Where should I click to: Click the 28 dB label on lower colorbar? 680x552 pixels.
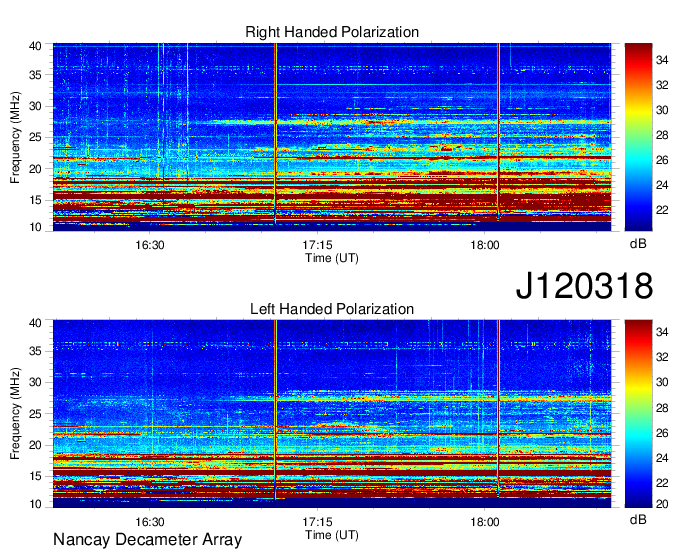(662, 408)
